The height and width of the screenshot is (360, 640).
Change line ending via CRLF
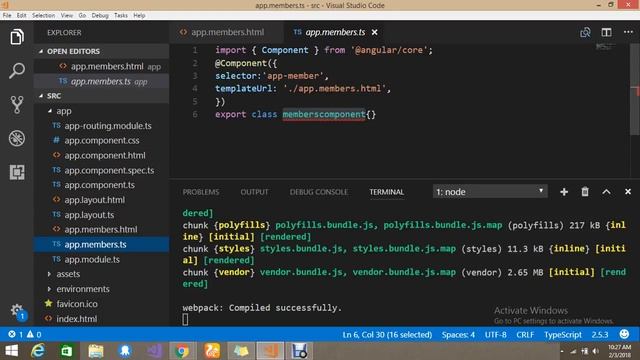pyautogui.click(x=525, y=335)
